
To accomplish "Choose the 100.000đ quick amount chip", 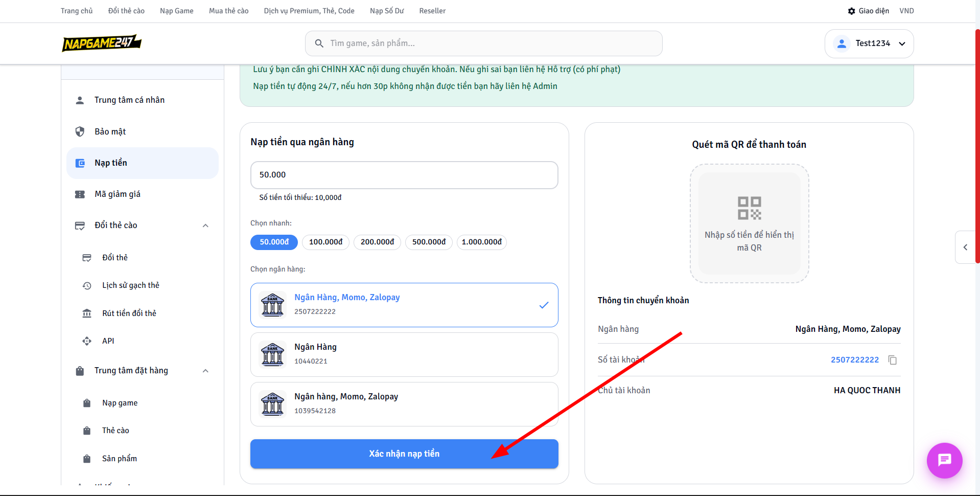I will point(325,242).
